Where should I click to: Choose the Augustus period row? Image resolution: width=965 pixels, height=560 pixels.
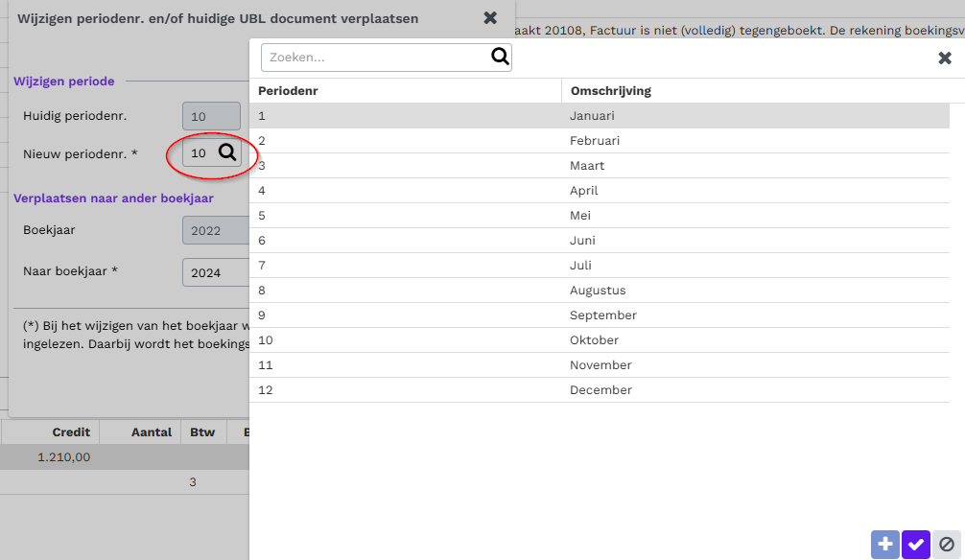[600, 291]
